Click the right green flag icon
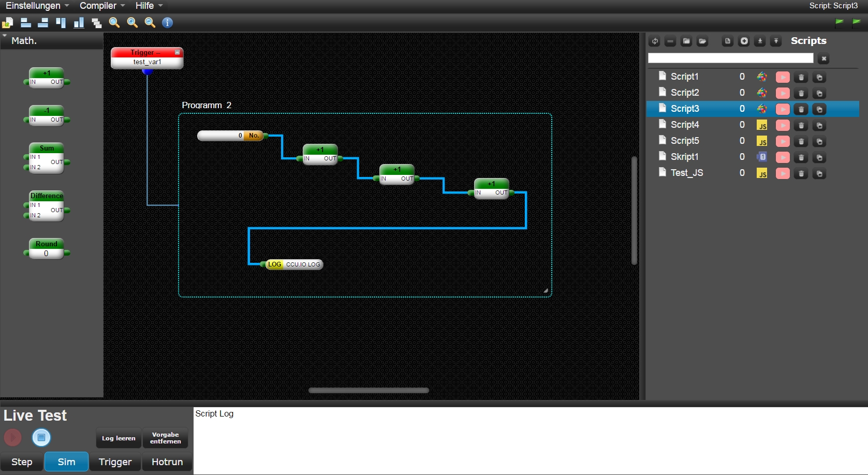This screenshot has width=868, height=475. tap(857, 22)
